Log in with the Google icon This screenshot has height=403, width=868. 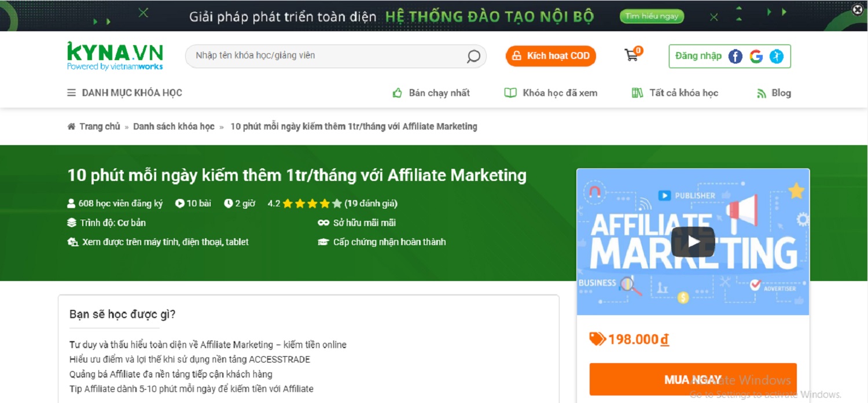point(756,56)
